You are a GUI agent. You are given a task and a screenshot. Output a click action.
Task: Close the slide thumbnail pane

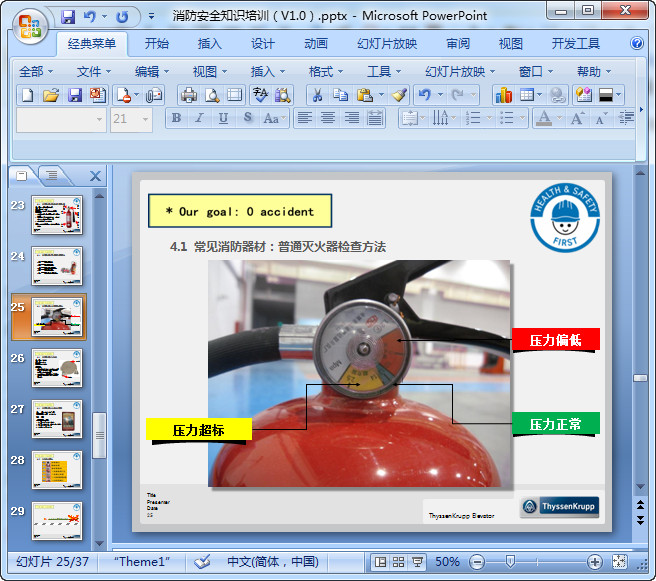[x=95, y=176]
